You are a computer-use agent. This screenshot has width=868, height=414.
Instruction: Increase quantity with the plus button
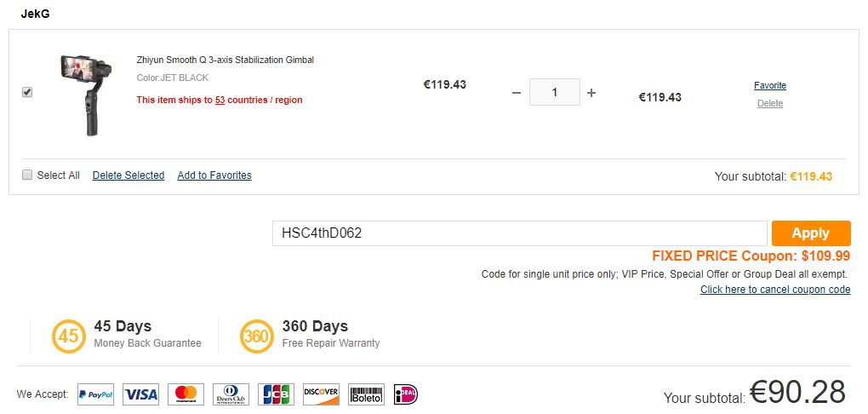point(591,93)
